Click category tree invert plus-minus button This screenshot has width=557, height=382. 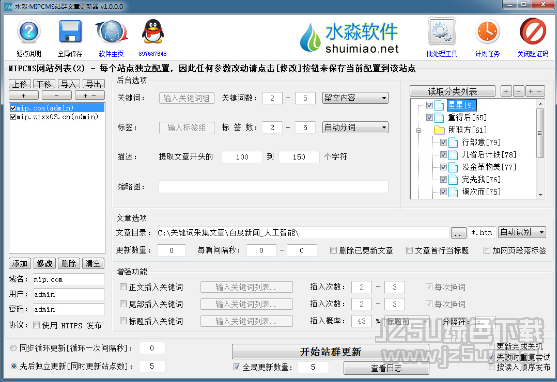tap(534, 91)
